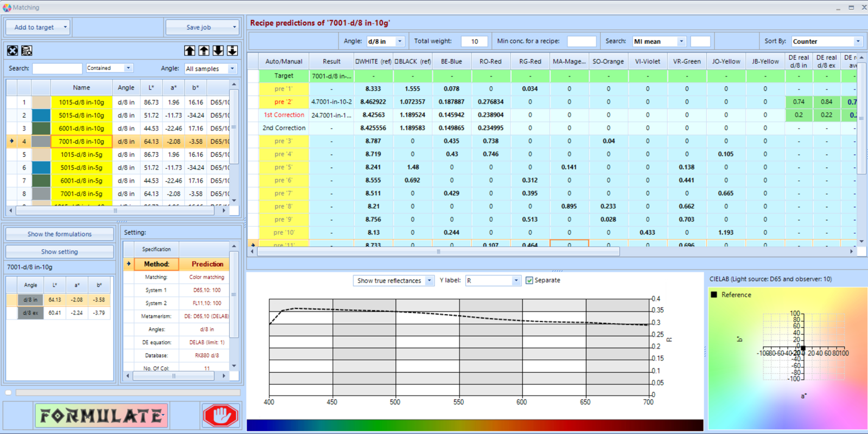Click the color swatch of 1015-d/8 in-10g
868x434 pixels.
point(41,102)
